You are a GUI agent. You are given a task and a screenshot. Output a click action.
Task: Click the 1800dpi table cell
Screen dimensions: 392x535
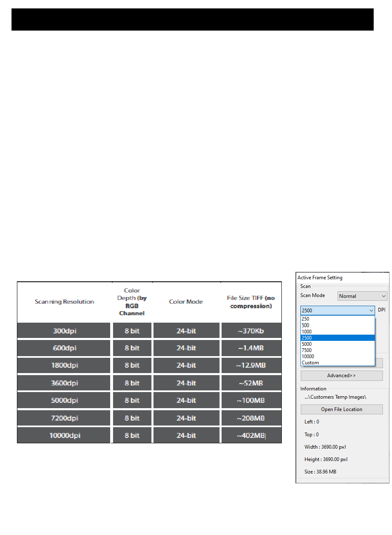(64, 365)
